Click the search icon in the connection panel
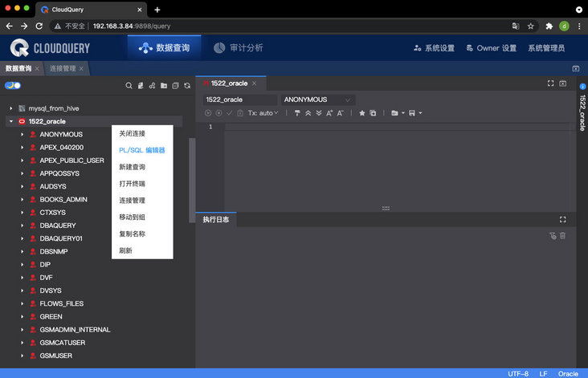This screenshot has width=588, height=378. (x=129, y=85)
